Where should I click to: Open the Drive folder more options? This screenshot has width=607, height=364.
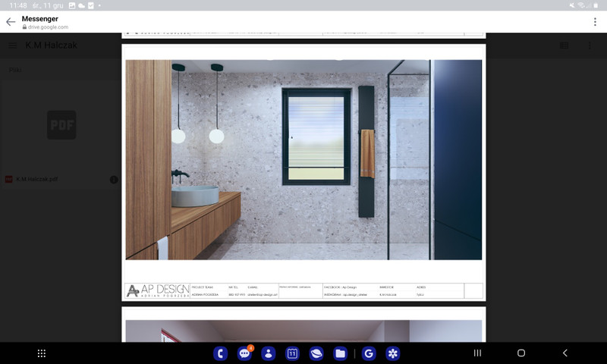coord(590,45)
